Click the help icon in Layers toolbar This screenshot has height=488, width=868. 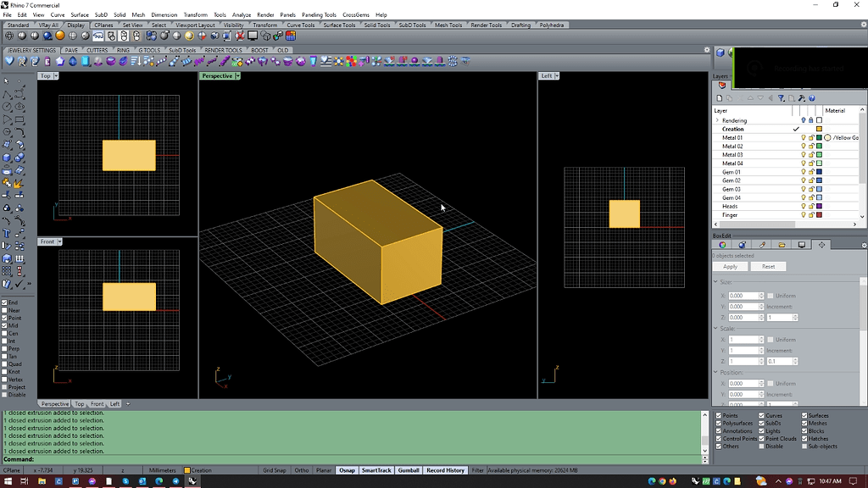coord(811,98)
